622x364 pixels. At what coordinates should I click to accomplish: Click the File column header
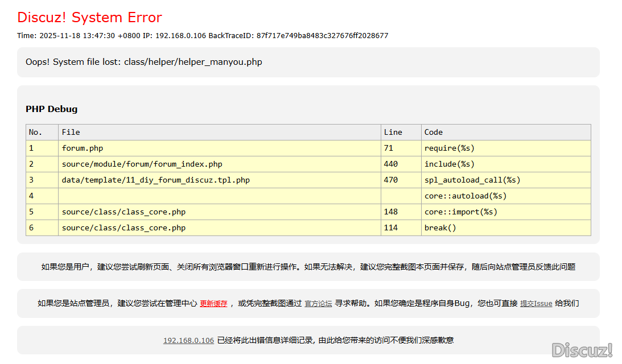pos(71,133)
